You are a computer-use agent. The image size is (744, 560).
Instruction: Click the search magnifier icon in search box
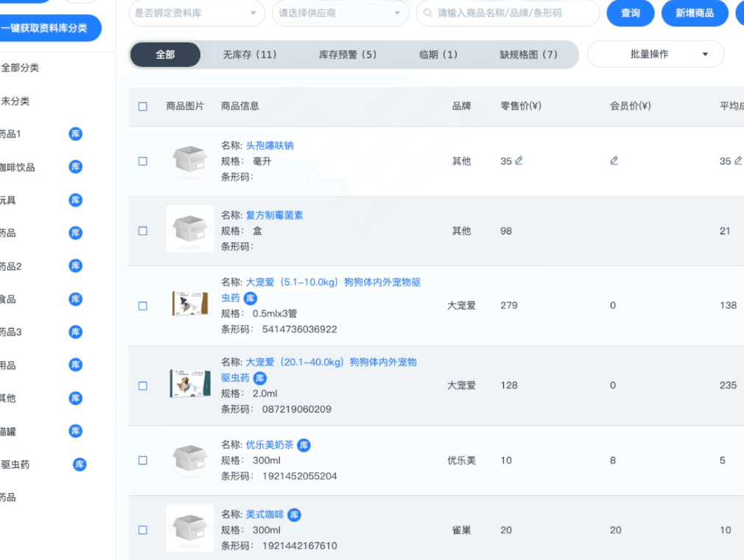click(427, 13)
